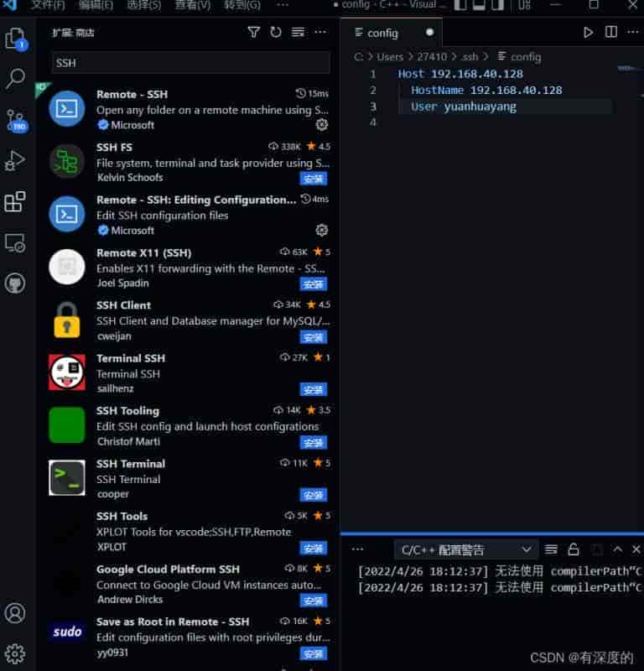Open the Explorer view in activity bar
The height and width of the screenshot is (671, 644).
(15, 39)
